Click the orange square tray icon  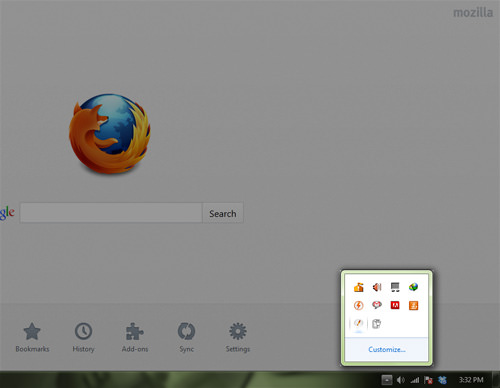click(413, 305)
